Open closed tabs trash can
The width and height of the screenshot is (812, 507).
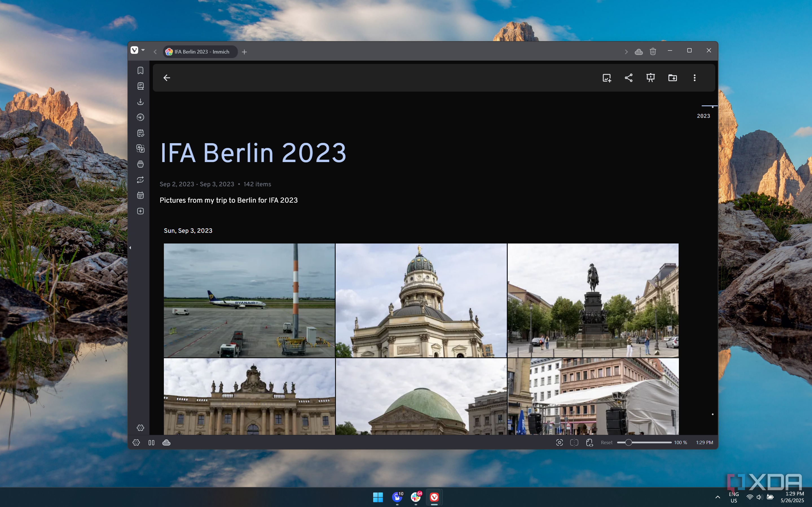click(x=653, y=52)
